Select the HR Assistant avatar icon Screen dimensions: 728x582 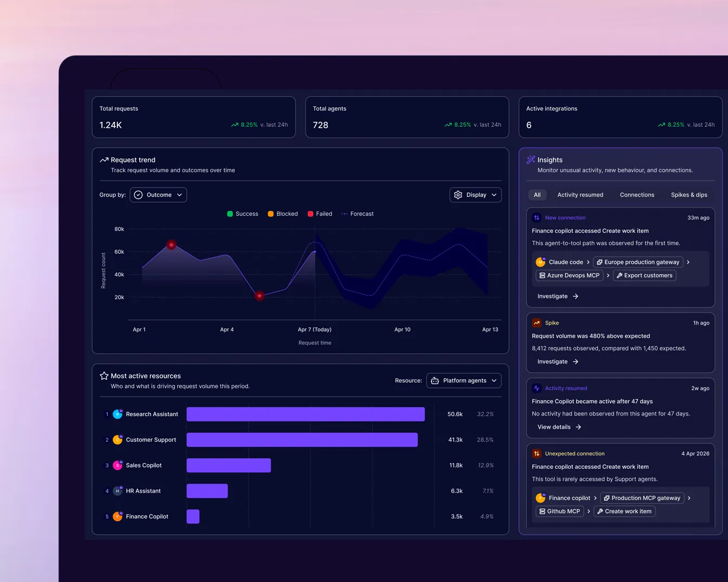(118, 491)
